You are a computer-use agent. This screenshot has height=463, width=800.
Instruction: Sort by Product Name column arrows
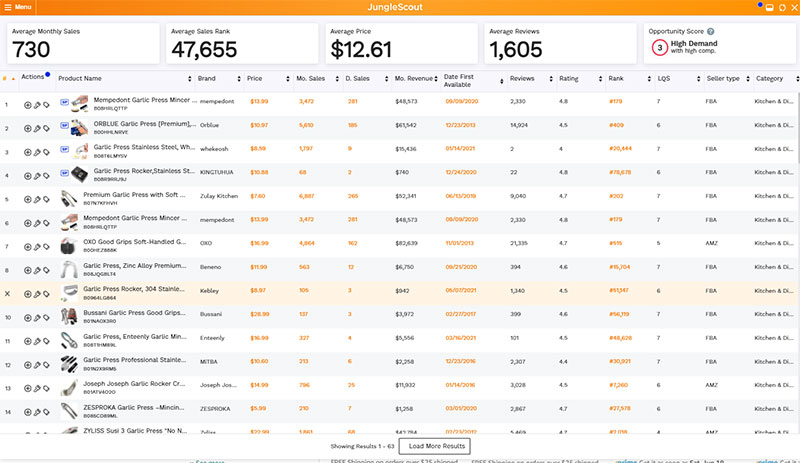(x=190, y=79)
